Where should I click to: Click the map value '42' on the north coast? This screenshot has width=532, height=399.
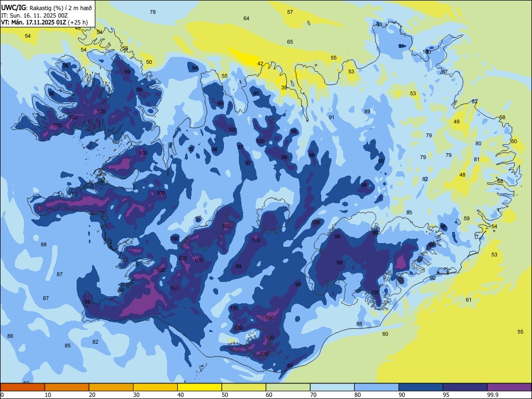(x=260, y=63)
